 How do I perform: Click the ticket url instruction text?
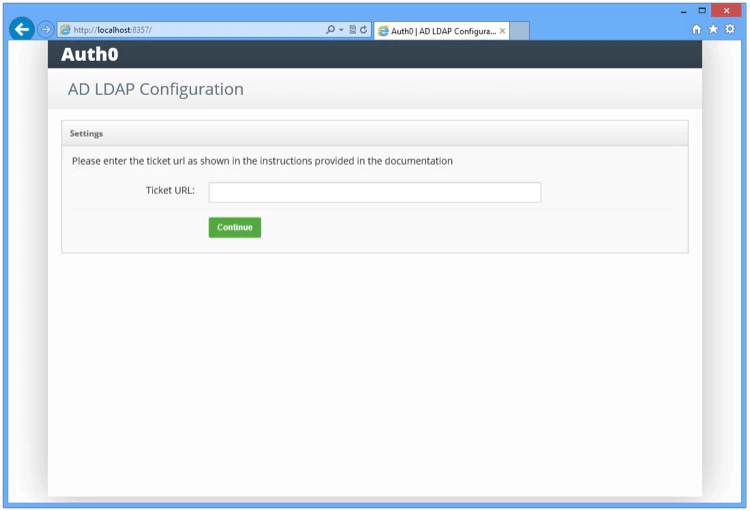tap(262, 161)
